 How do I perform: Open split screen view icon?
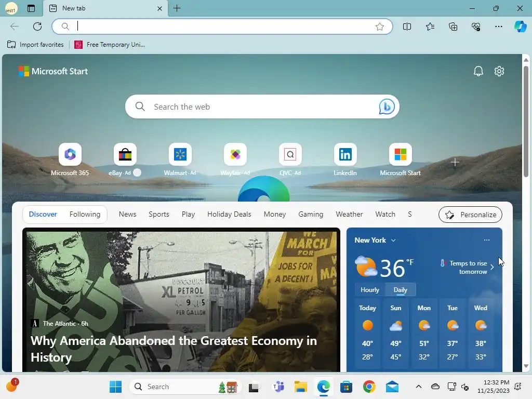point(407,26)
